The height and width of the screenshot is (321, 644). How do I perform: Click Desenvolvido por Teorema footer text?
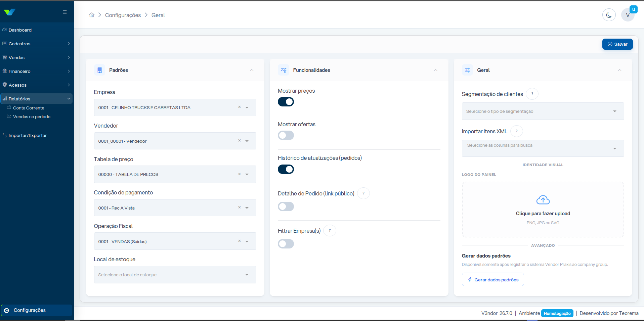tap(609, 313)
